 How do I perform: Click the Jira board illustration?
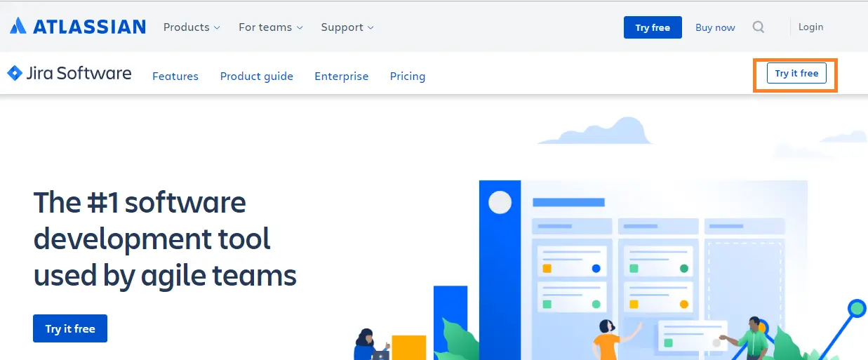pyautogui.click(x=642, y=270)
